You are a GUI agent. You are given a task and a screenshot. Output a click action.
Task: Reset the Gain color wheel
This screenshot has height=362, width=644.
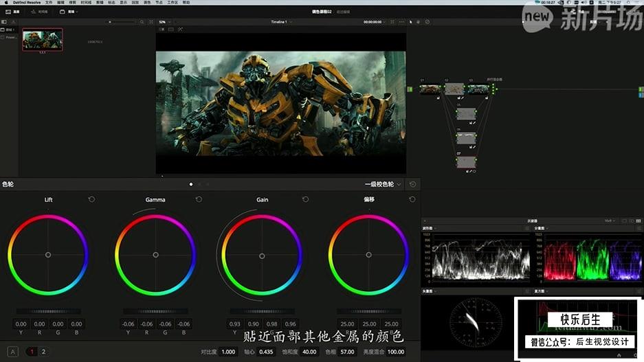pos(306,199)
